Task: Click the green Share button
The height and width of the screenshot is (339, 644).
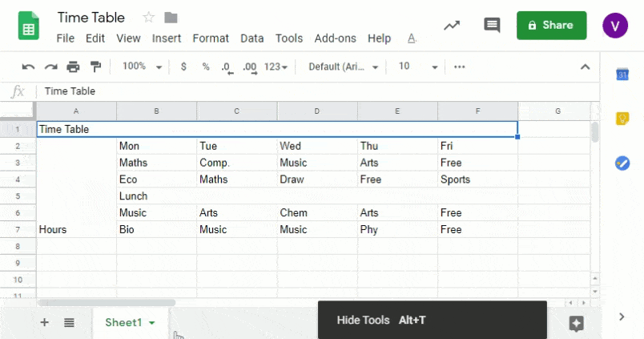Action: pos(551,25)
